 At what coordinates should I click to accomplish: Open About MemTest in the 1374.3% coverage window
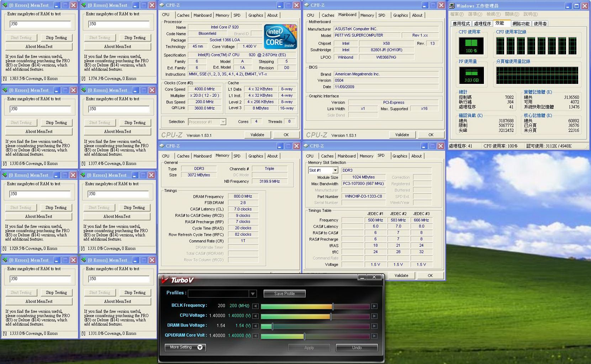pyautogui.click(x=117, y=47)
